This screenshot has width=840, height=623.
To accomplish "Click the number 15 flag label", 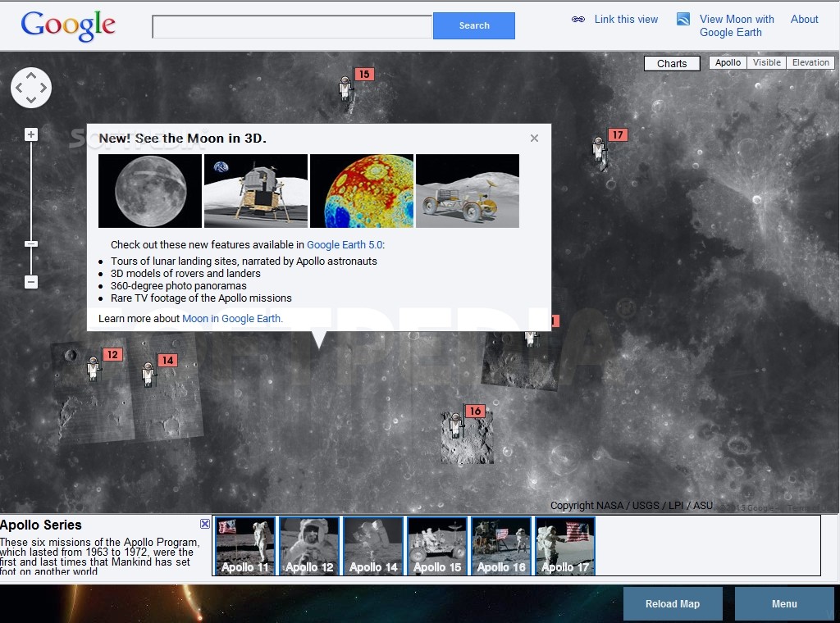I will point(364,75).
